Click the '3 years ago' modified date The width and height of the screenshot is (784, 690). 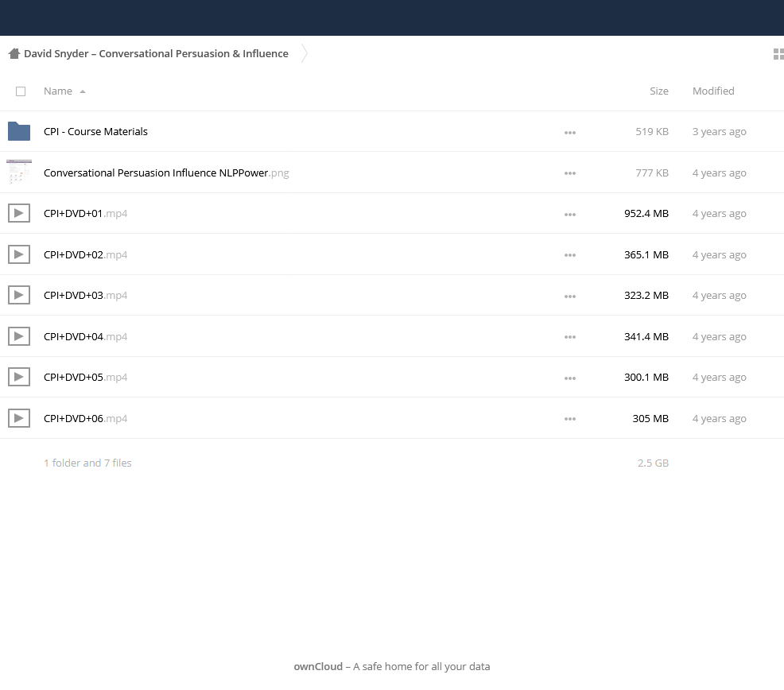(x=719, y=131)
